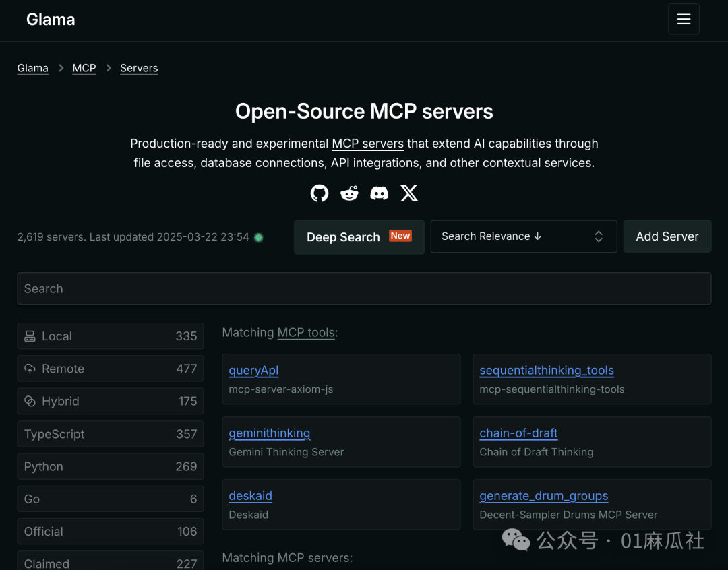728x570 pixels.
Task: Filter by Hybrid servers
Action: pos(111,401)
